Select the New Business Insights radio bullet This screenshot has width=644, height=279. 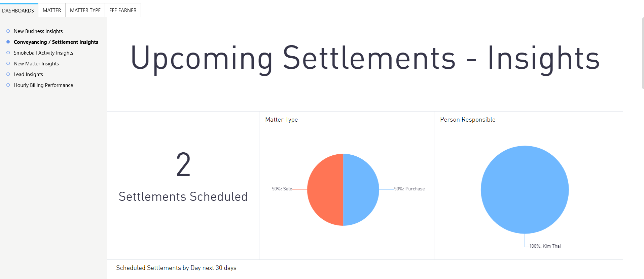[x=8, y=31]
